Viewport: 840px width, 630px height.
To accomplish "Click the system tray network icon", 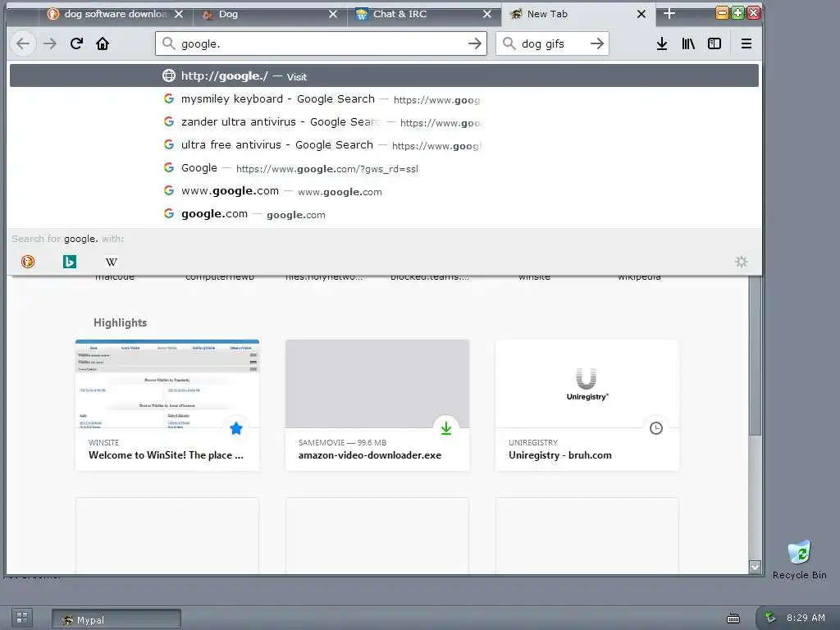I will [x=769, y=618].
